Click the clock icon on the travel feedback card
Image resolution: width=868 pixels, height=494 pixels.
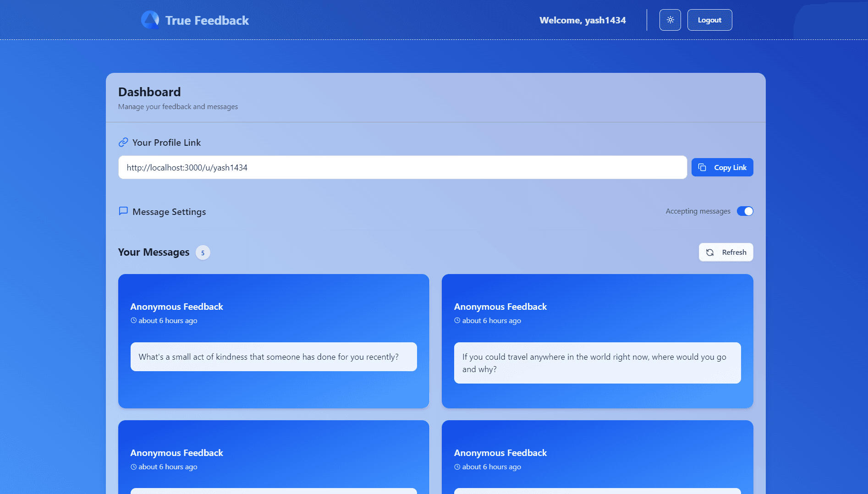click(x=456, y=320)
